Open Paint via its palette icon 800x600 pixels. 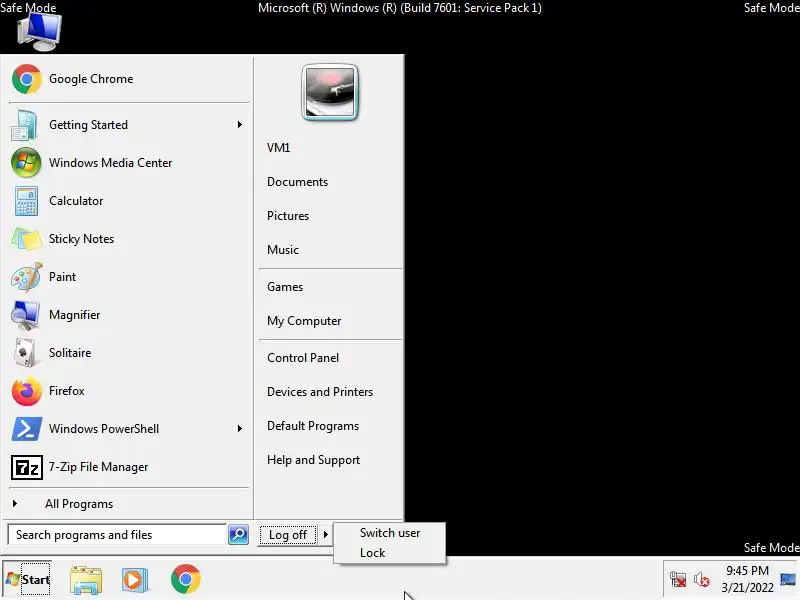(27, 277)
